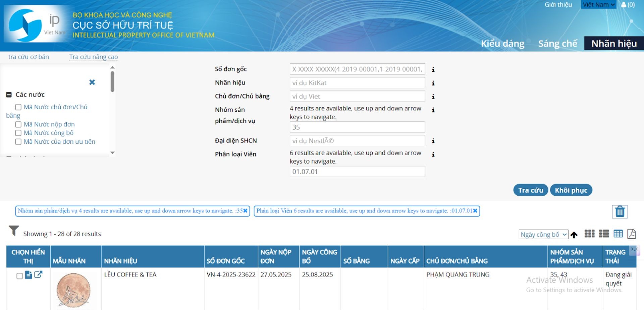View document details icon for first result
The width and height of the screenshot is (644, 310).
click(29, 275)
